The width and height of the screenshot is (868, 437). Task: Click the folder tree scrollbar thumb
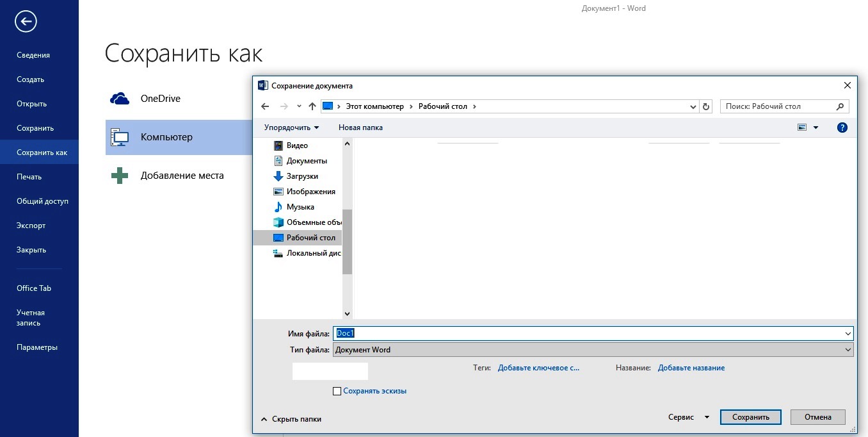347,242
